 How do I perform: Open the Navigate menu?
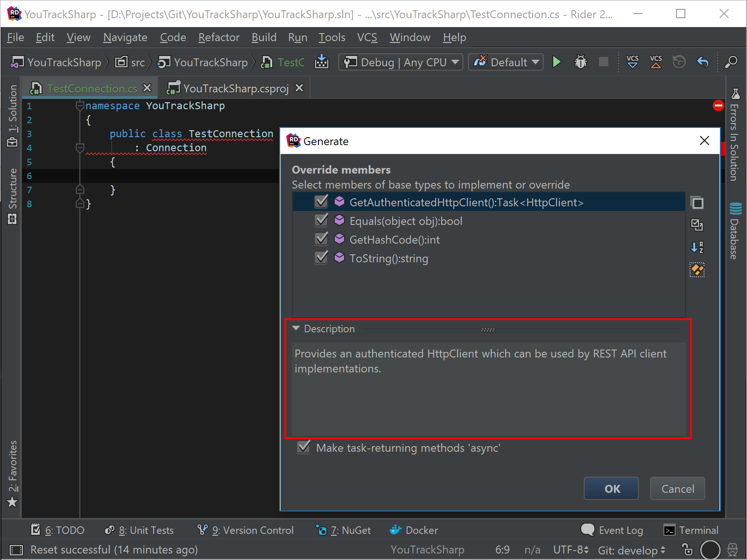(x=125, y=37)
